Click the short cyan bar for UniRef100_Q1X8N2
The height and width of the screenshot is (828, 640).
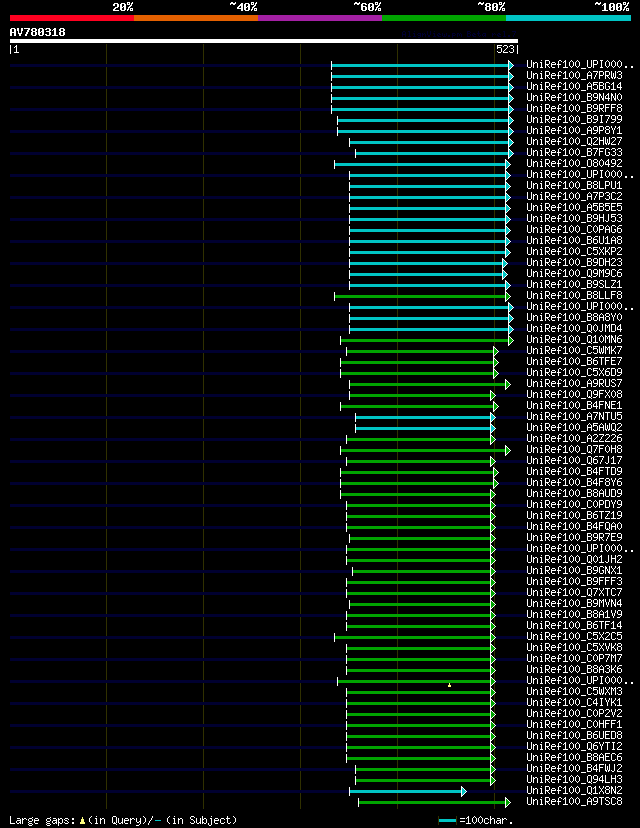pyautogui.click(x=408, y=792)
